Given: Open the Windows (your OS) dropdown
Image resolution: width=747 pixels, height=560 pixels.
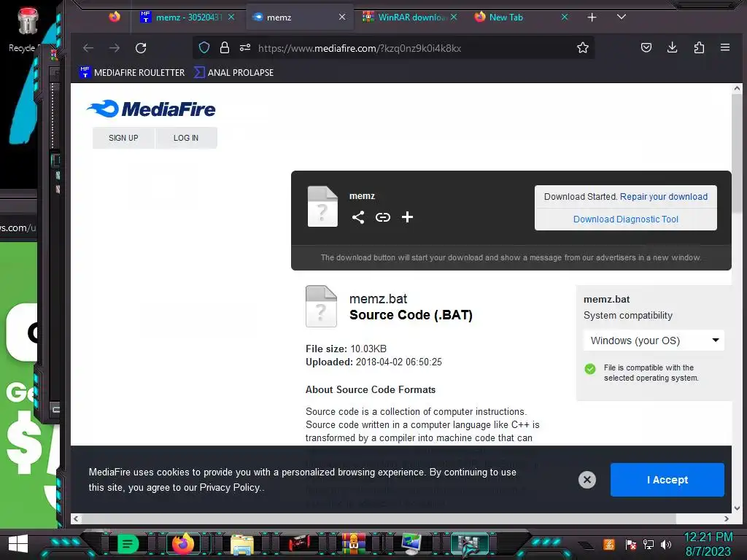Looking at the screenshot, I should click(x=654, y=341).
